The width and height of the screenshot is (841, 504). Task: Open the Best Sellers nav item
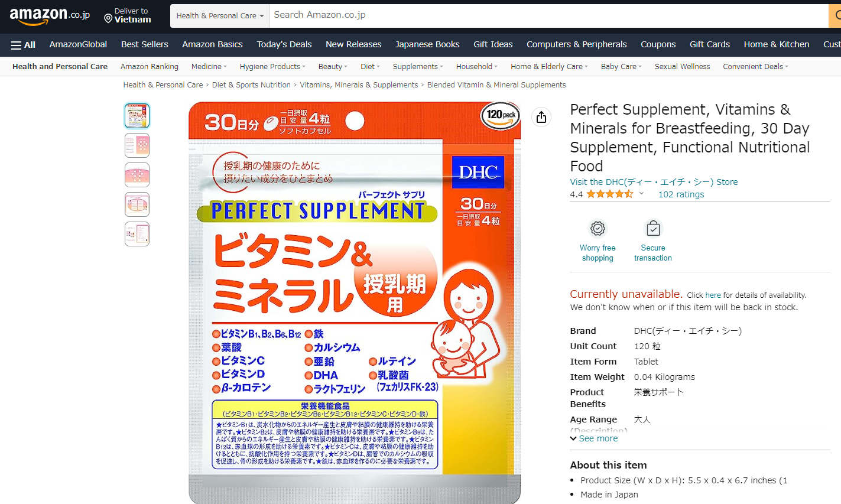click(x=145, y=44)
